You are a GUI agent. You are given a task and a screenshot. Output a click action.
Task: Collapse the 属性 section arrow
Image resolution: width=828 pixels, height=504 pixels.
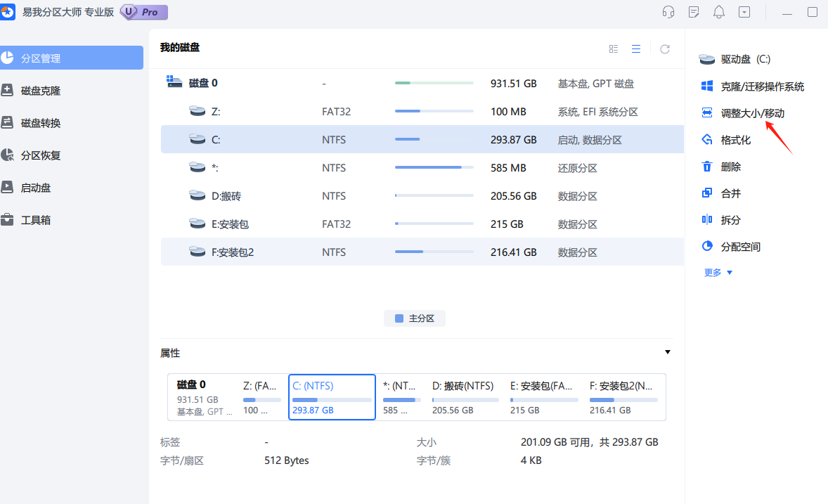(668, 352)
